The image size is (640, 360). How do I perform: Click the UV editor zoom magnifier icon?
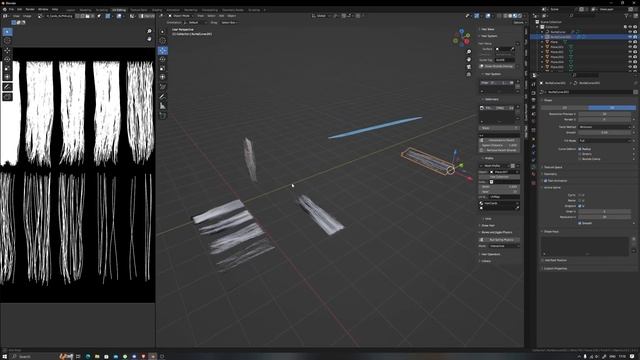pos(149,31)
